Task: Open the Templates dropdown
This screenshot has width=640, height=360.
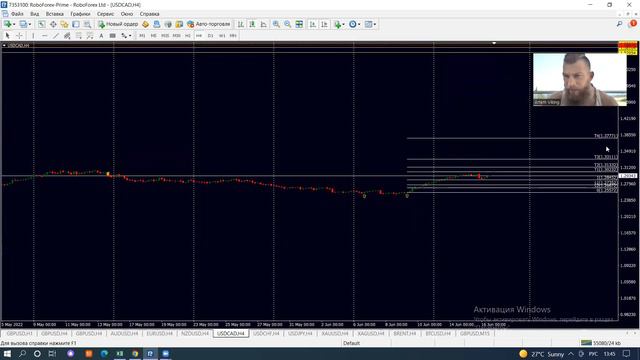Action: 370,24
